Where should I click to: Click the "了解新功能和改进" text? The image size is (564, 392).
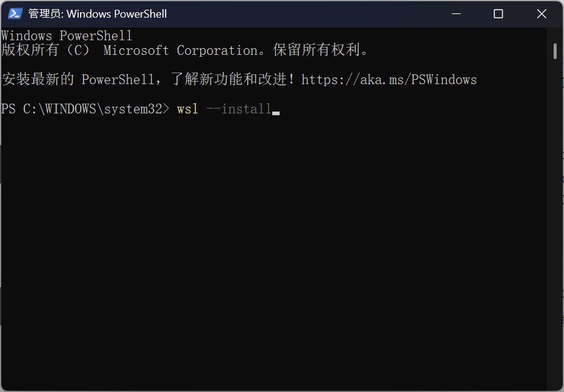pos(228,80)
